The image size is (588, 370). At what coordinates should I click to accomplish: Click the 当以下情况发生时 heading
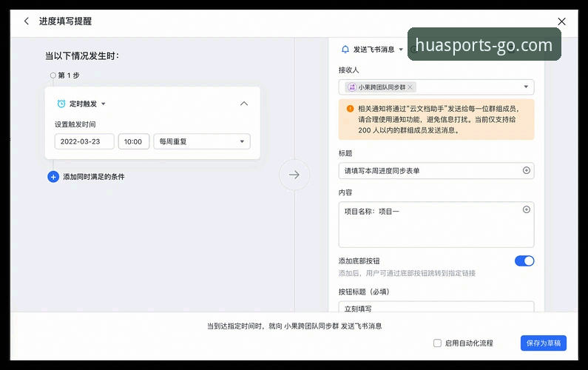click(82, 56)
